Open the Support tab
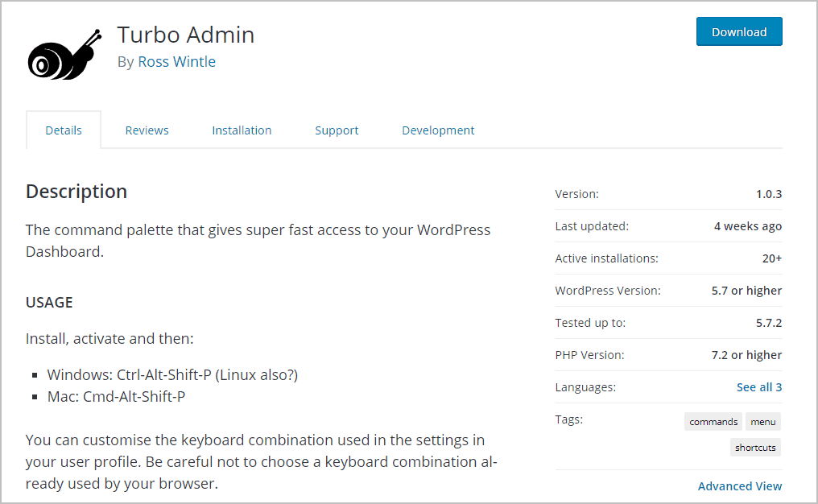Screen dimensions: 818x504 click(x=337, y=130)
